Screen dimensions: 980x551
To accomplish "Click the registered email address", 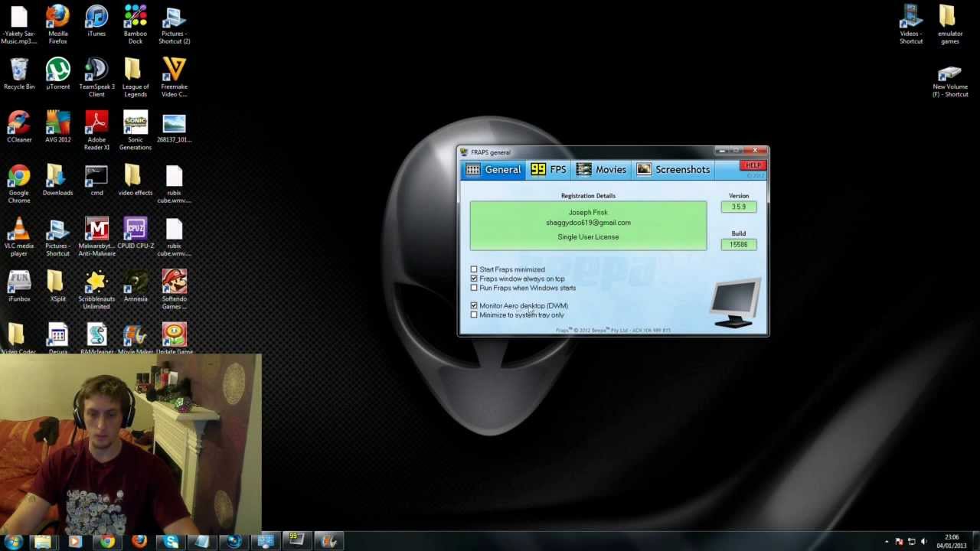I will [x=588, y=223].
